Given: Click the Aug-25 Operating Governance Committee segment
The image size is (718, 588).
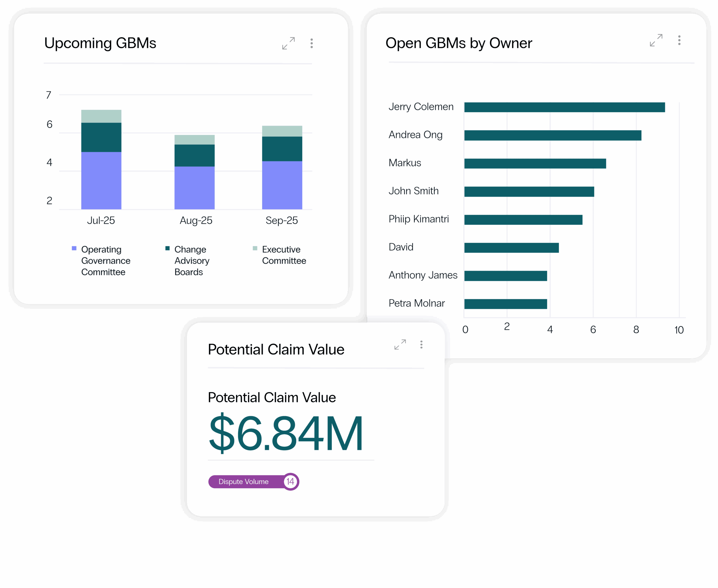Looking at the screenshot, I should [195, 188].
